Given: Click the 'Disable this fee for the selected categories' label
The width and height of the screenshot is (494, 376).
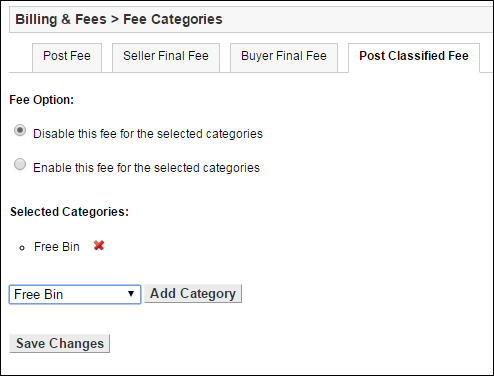Looking at the screenshot, I should [x=148, y=134].
